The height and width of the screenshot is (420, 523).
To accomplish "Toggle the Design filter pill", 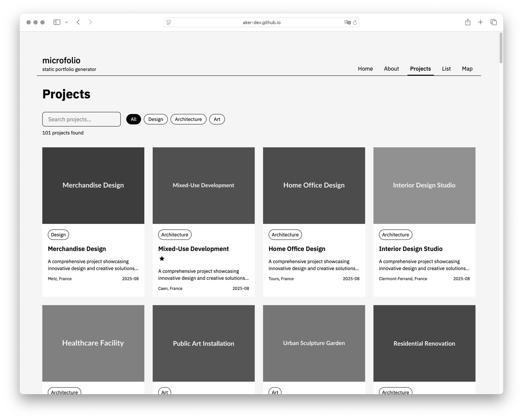I will [156, 119].
